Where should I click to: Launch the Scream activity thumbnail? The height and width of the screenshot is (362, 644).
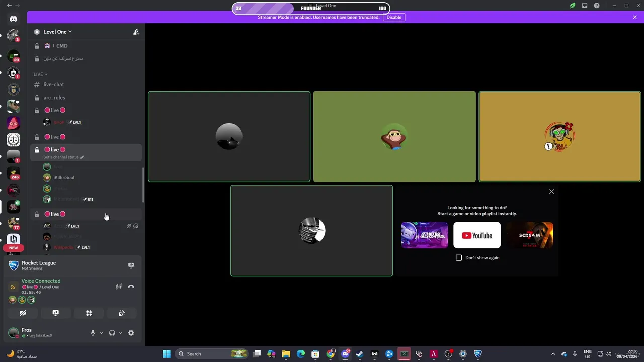pyautogui.click(x=530, y=235)
